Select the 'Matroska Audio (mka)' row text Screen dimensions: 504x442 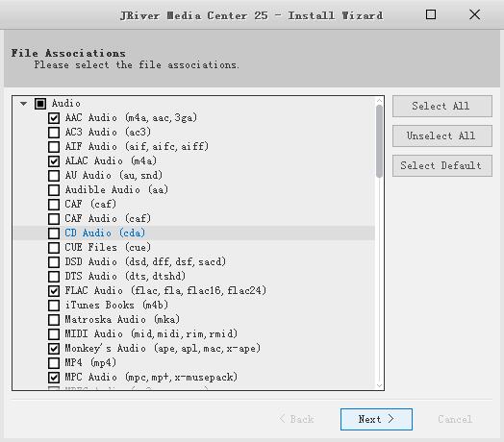(x=122, y=320)
